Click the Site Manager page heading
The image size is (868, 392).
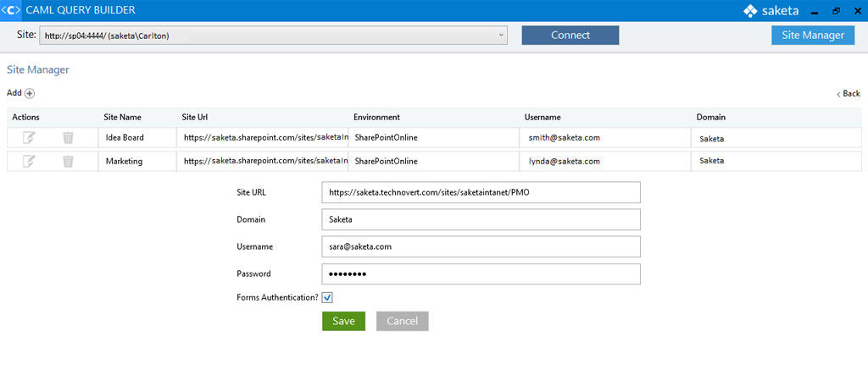coord(37,69)
